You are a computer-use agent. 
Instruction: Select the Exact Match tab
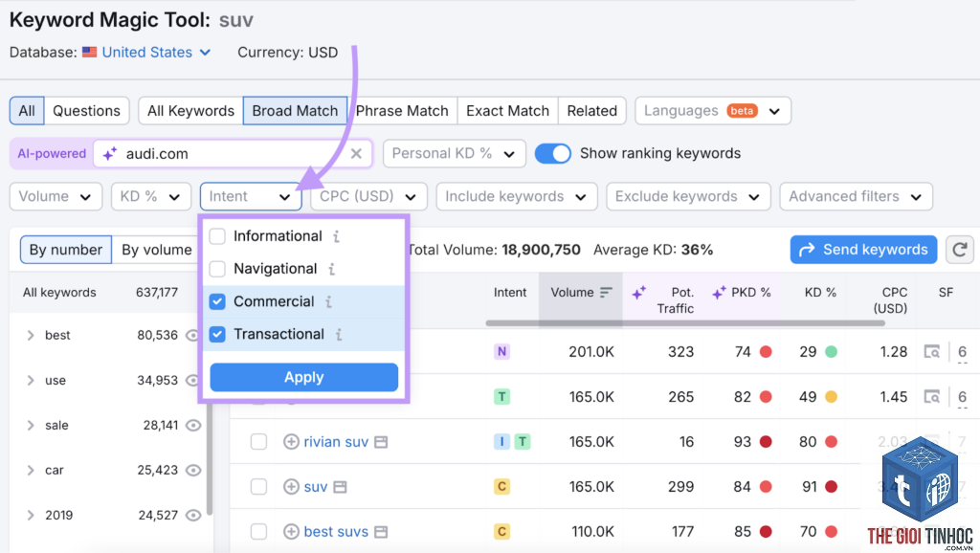507,111
